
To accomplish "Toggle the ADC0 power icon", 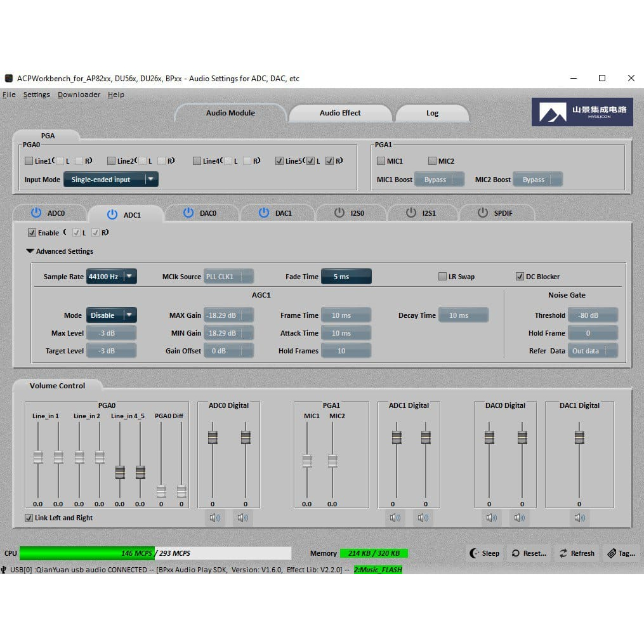I will pos(36,213).
